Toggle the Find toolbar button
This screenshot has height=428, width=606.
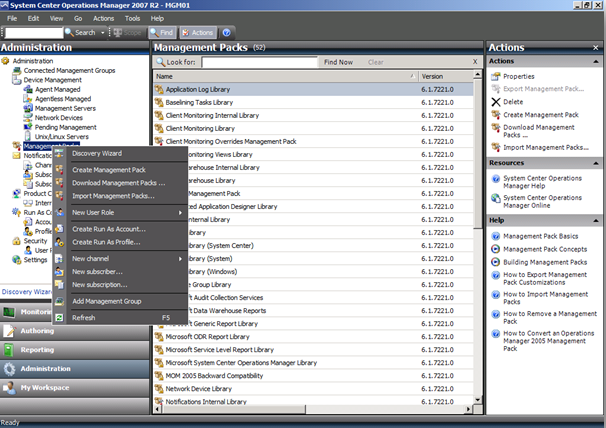click(x=162, y=32)
